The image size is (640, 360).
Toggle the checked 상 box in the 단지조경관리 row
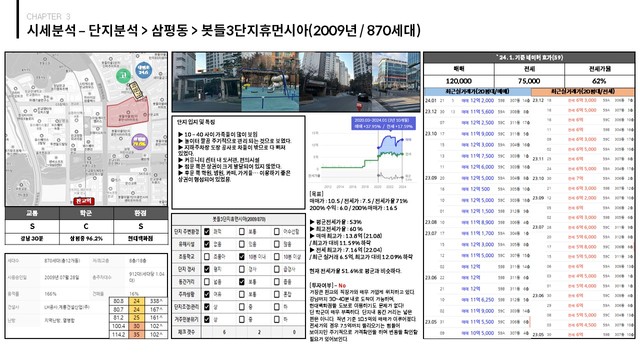tap(207, 307)
